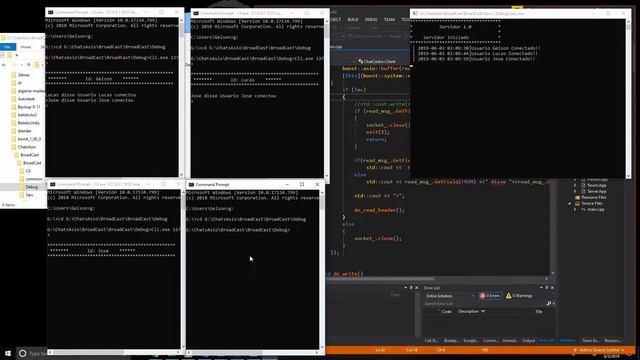Select the boost_1_00_0 folder

29,139
